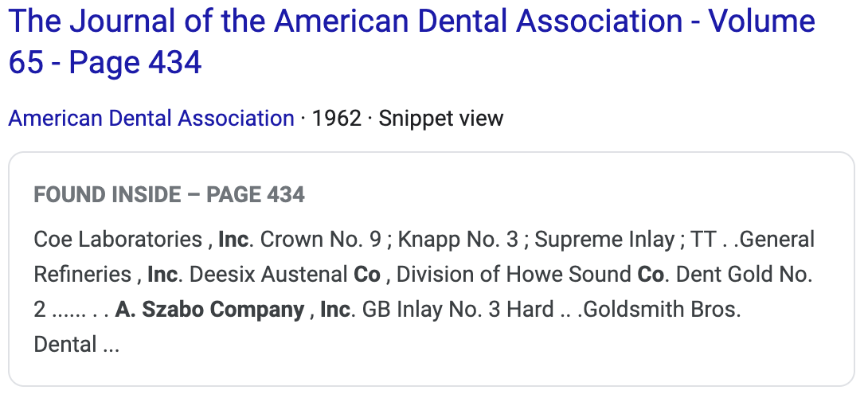The height and width of the screenshot is (398, 868).
Task: Click the Knapp No. 3 text
Action: [457, 239]
